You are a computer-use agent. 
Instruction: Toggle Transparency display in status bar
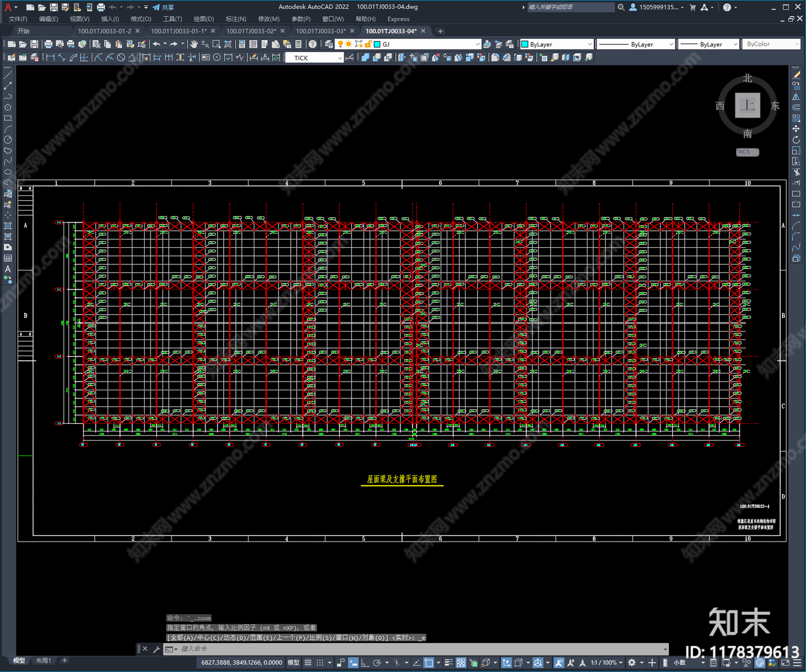[461, 663]
